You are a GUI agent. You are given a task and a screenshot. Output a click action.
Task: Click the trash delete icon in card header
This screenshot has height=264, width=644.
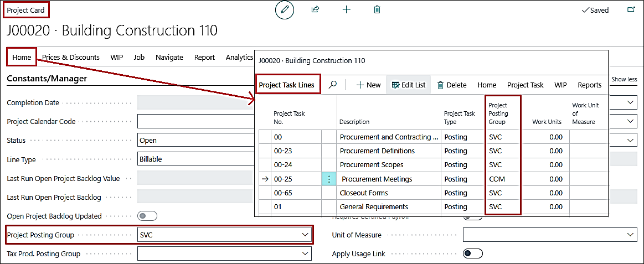[377, 9]
